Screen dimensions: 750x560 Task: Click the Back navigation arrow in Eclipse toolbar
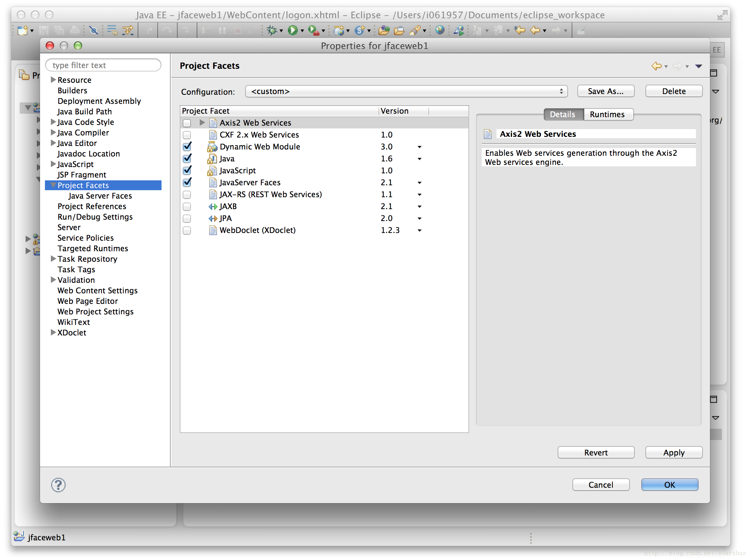coord(535,31)
